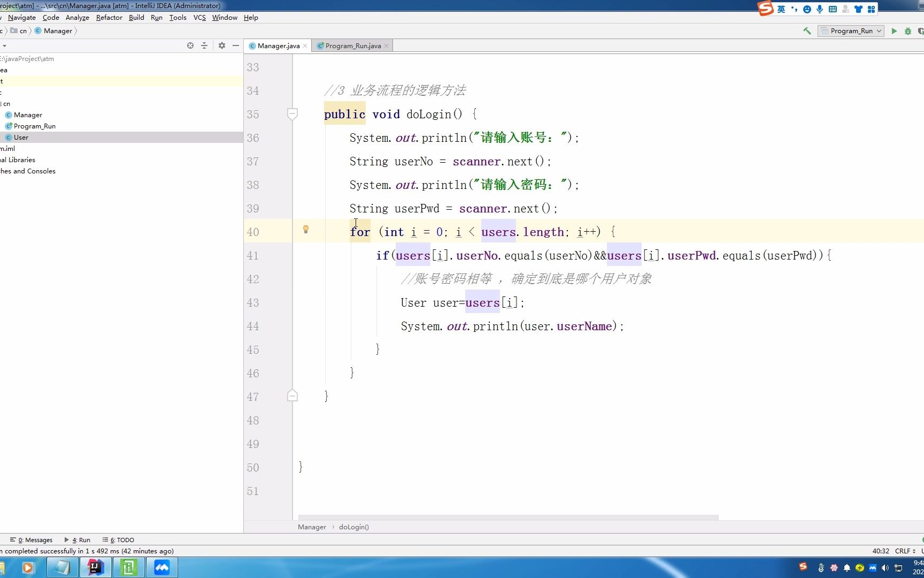Click the Sogou input S logo
This screenshot has height=578, width=924.
point(766,9)
